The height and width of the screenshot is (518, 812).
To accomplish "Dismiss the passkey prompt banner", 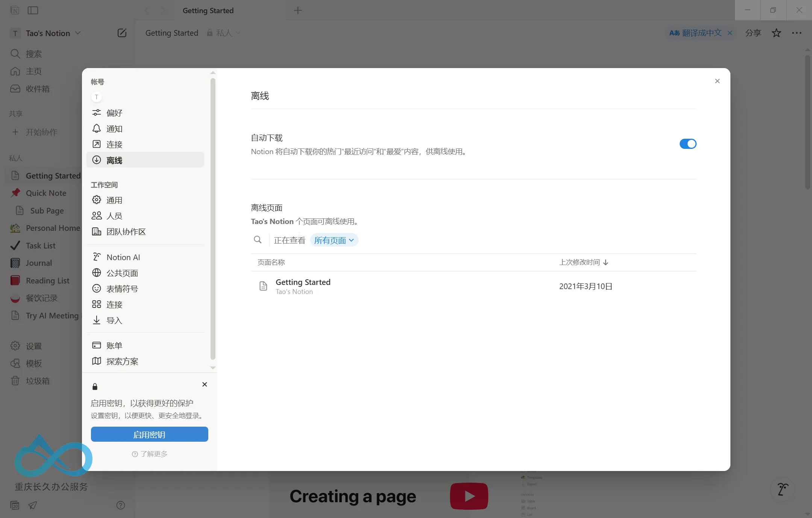I will pyautogui.click(x=205, y=384).
